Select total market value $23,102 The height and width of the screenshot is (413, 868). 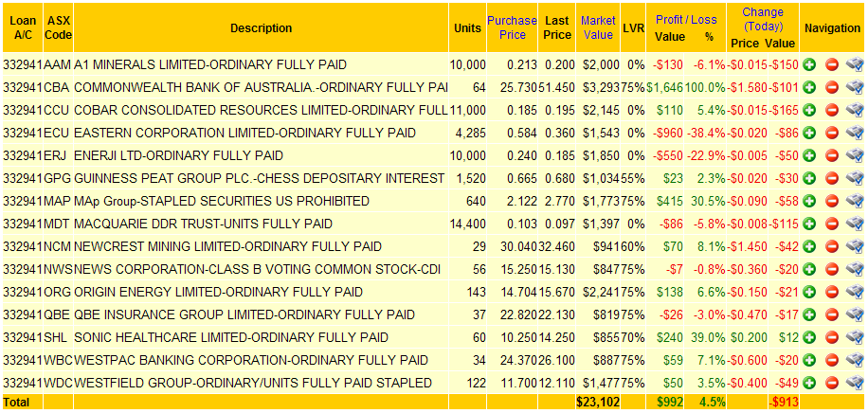(598, 402)
